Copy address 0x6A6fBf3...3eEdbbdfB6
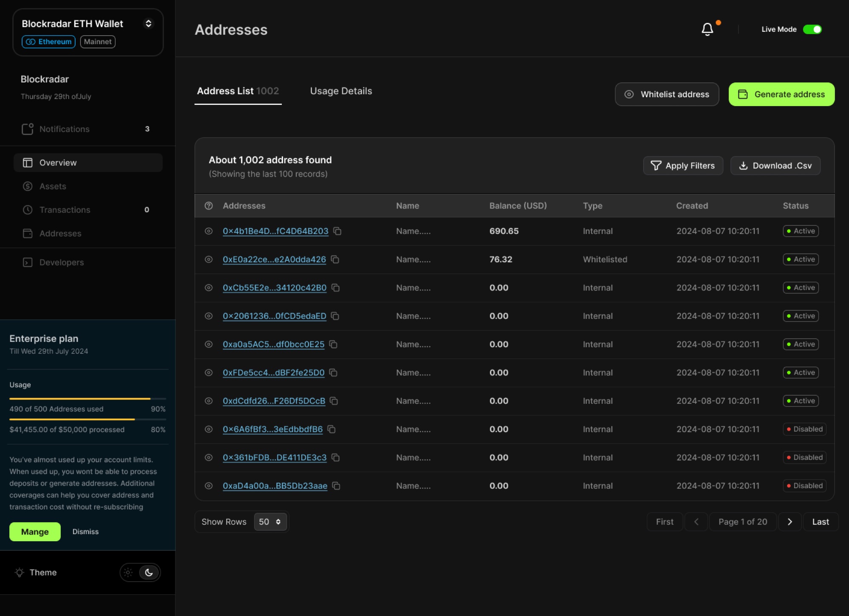This screenshot has height=616, width=849. tap(332, 429)
